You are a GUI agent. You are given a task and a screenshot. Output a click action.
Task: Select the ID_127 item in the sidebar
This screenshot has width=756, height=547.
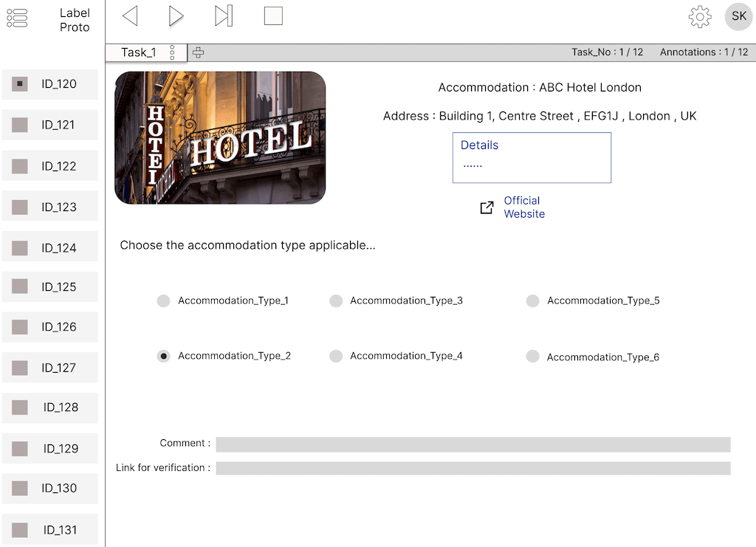tap(49, 367)
